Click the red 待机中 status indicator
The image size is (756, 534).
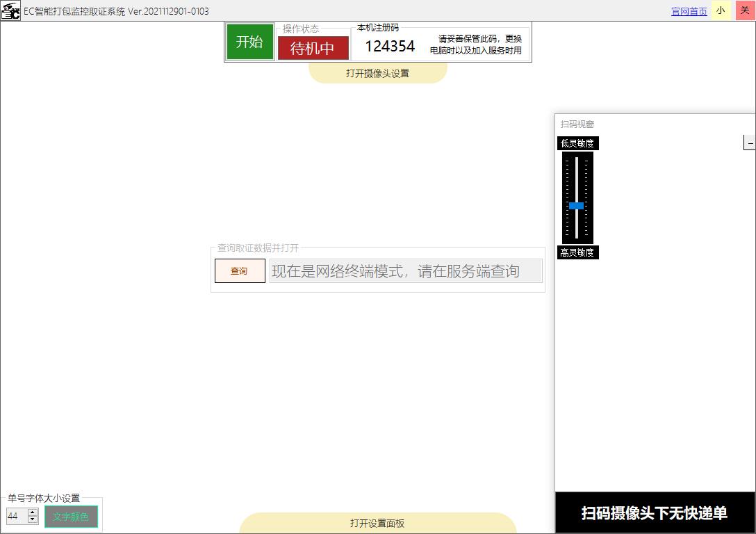pos(313,48)
